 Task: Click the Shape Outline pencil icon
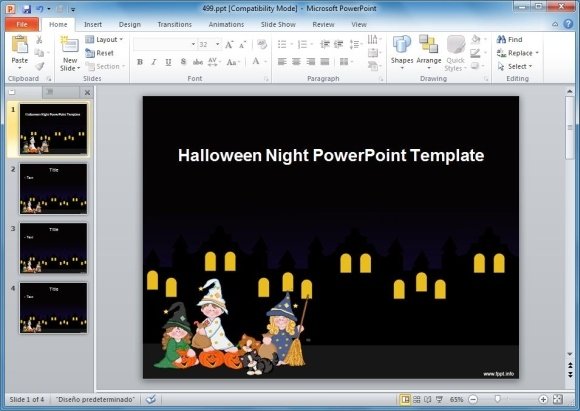pos(475,53)
